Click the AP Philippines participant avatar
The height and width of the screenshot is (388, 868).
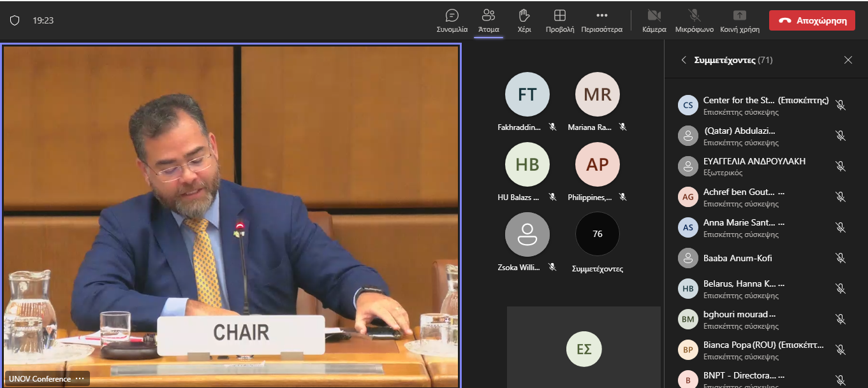click(597, 164)
